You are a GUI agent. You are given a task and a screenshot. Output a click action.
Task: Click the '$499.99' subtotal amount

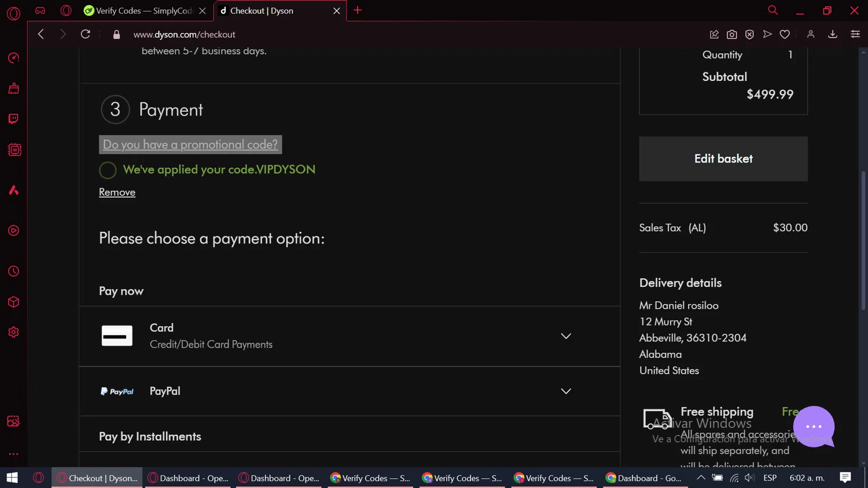770,94
